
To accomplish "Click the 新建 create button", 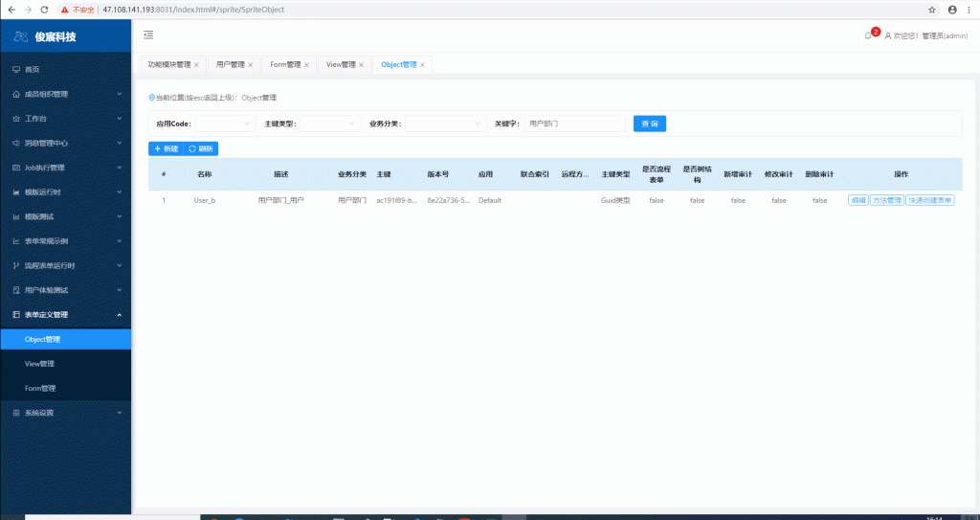I will (166, 148).
